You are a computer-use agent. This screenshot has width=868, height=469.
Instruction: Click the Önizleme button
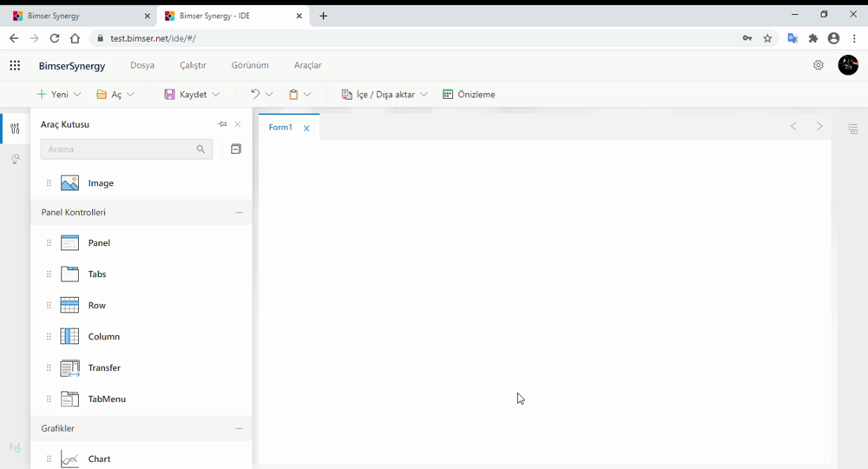point(469,95)
